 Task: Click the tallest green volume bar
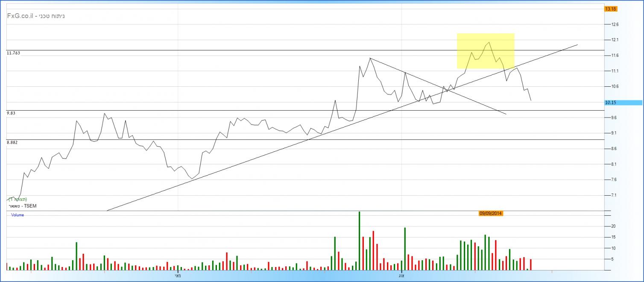coord(359,241)
